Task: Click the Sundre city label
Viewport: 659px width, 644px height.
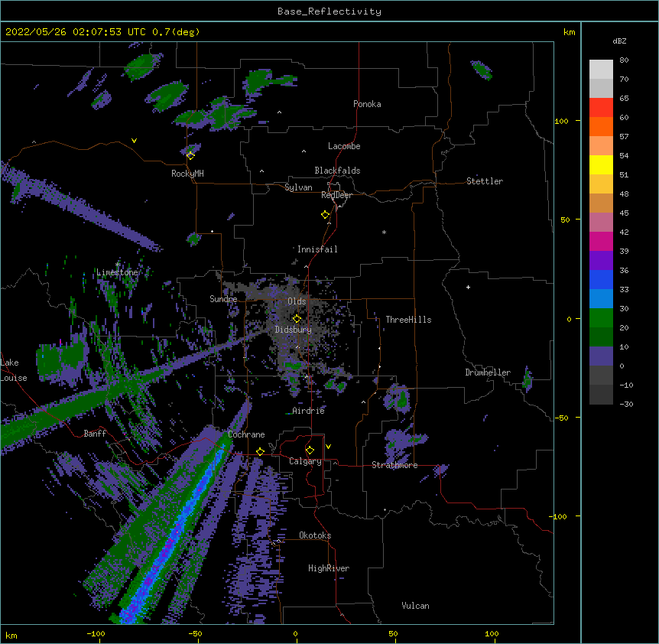Action: [223, 299]
